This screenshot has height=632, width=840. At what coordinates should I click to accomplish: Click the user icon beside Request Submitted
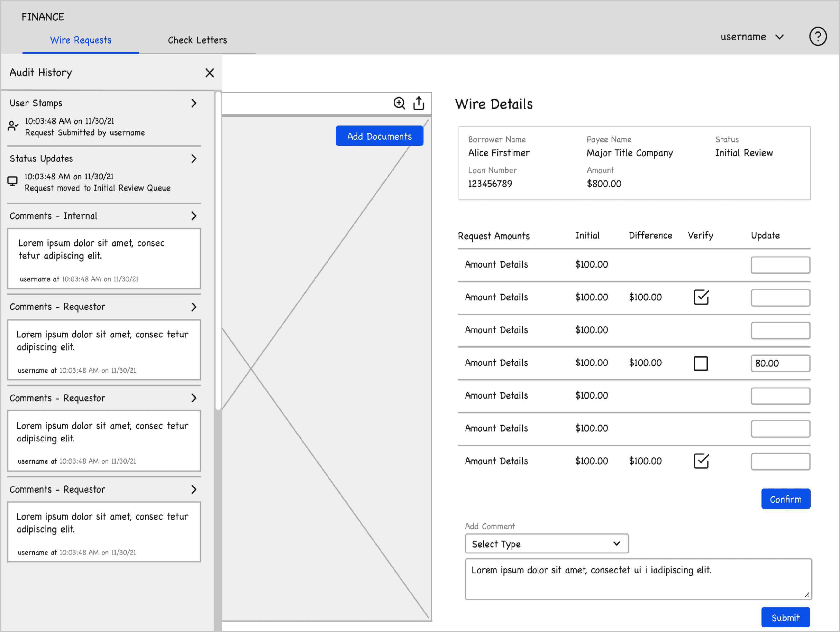coord(13,126)
